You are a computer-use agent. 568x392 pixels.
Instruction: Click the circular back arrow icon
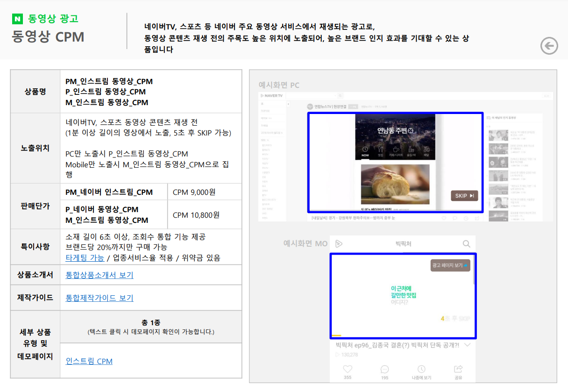point(549,46)
